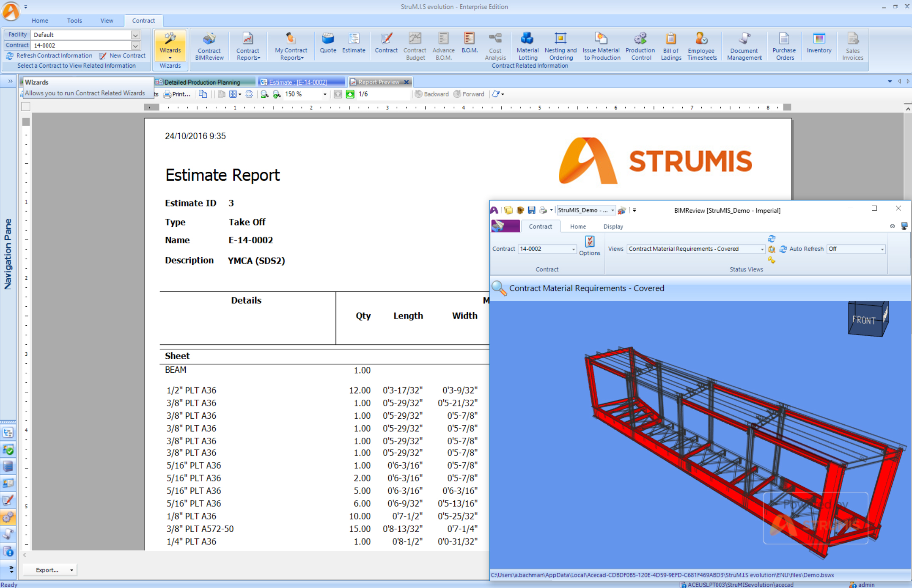Screen dimensions: 912x588
Task: Open Sales Invoices
Action: 852,46
